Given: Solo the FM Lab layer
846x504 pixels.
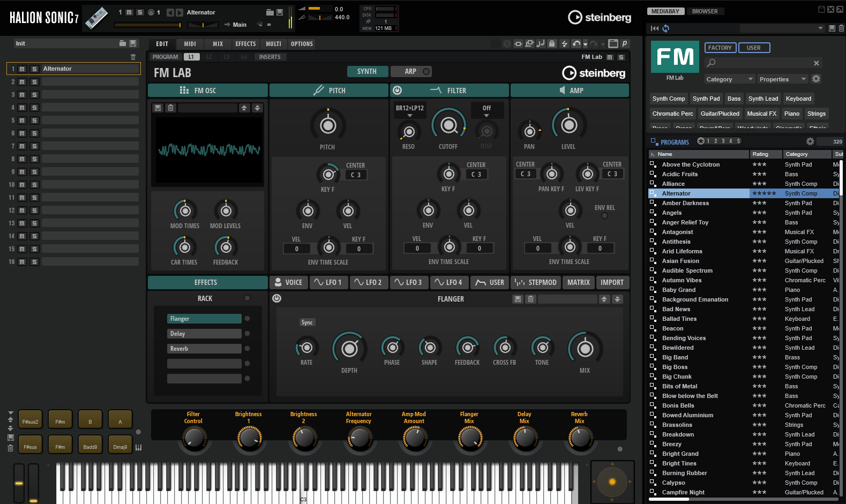Looking at the screenshot, I should (621, 57).
